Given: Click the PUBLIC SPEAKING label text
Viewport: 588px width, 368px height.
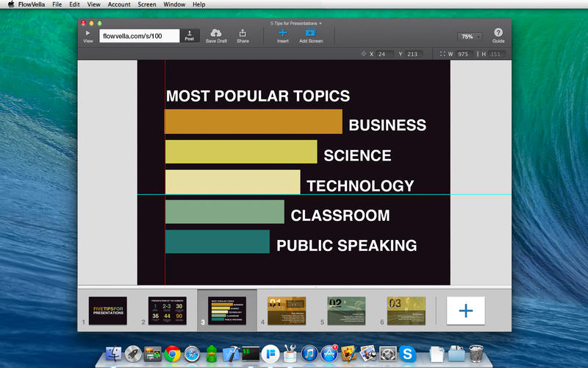Looking at the screenshot, I should [x=346, y=246].
